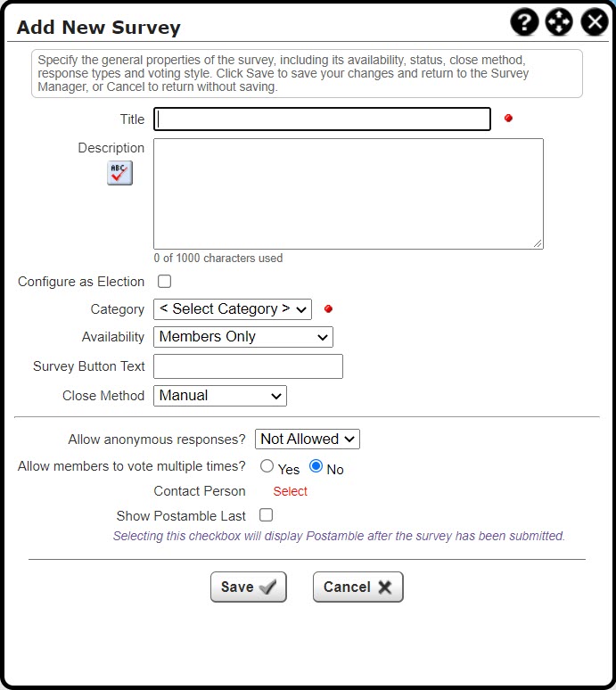
Task: Enable Configure as Election checkbox
Action: [x=165, y=281]
